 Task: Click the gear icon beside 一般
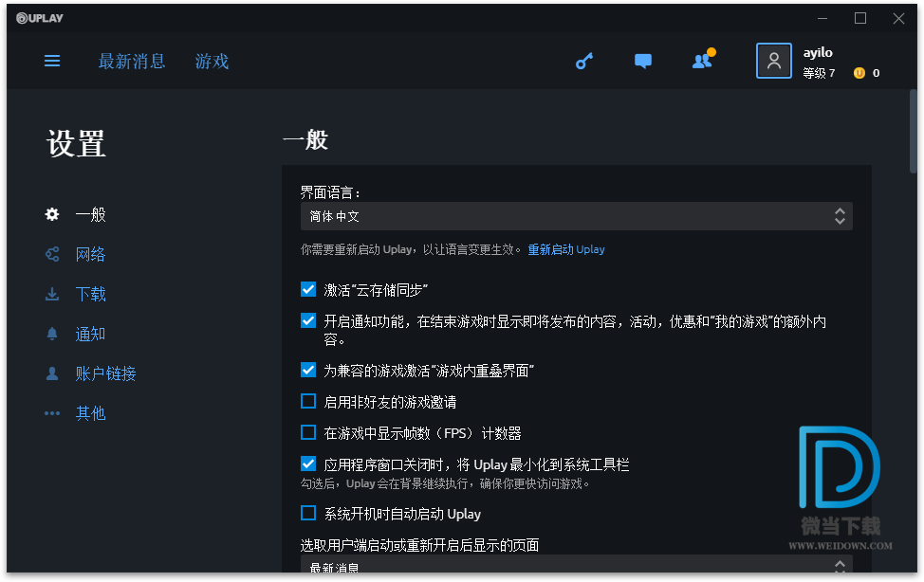click(x=52, y=214)
